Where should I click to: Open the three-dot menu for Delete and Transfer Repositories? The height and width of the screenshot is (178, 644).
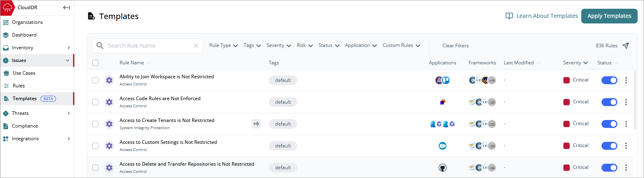tap(626, 168)
